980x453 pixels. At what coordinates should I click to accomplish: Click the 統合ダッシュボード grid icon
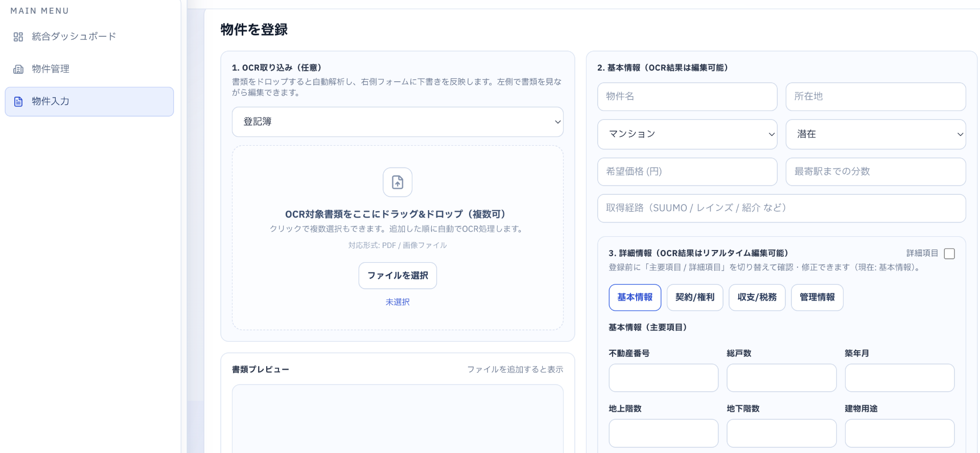tap(18, 37)
